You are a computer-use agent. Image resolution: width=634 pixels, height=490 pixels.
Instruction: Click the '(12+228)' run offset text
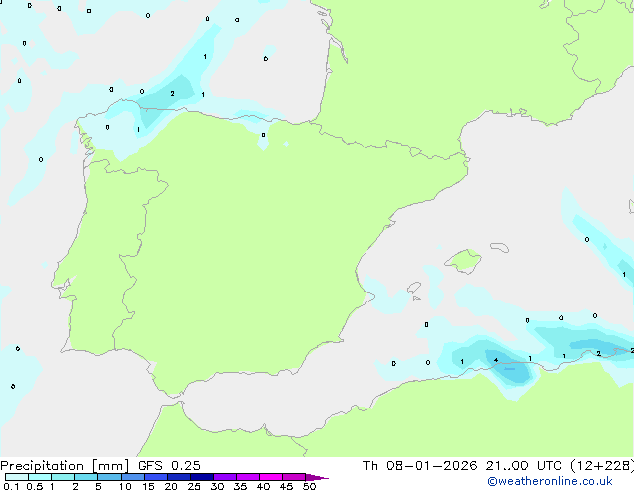click(x=602, y=466)
